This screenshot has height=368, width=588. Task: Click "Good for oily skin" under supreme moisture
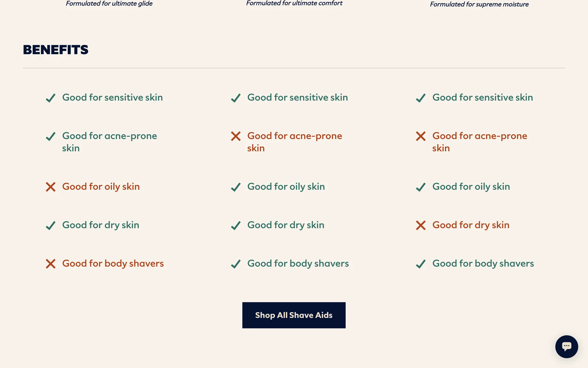(471, 187)
